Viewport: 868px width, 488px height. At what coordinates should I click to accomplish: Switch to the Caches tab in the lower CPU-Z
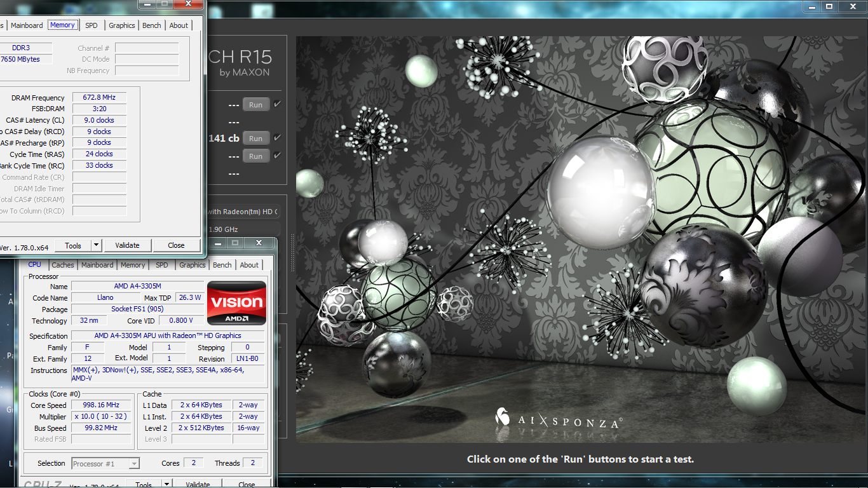pyautogui.click(x=63, y=265)
